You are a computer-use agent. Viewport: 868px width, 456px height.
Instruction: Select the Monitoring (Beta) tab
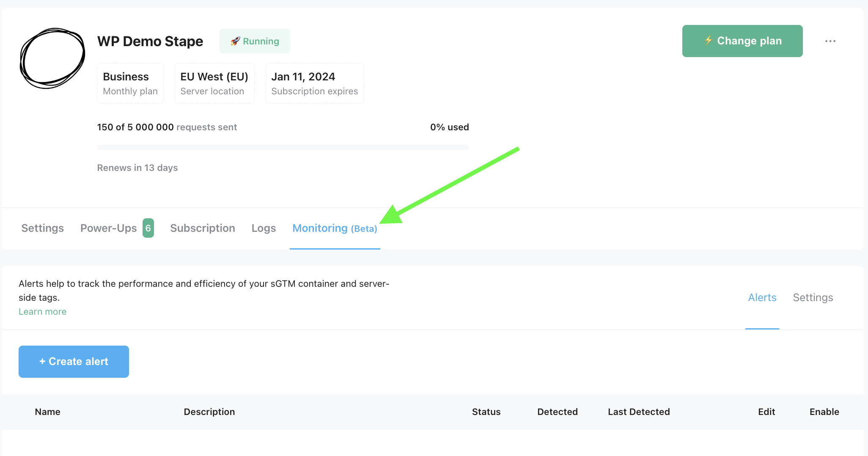tap(335, 228)
